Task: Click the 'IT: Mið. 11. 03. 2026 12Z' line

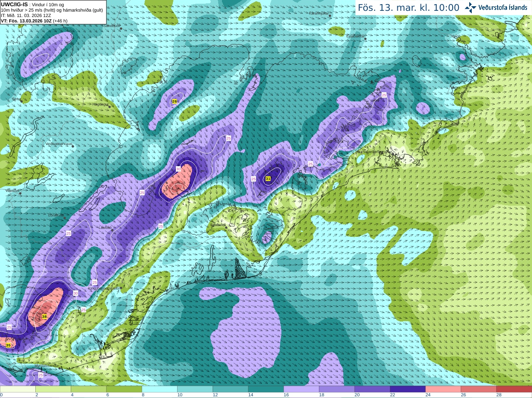Action: click(26, 15)
